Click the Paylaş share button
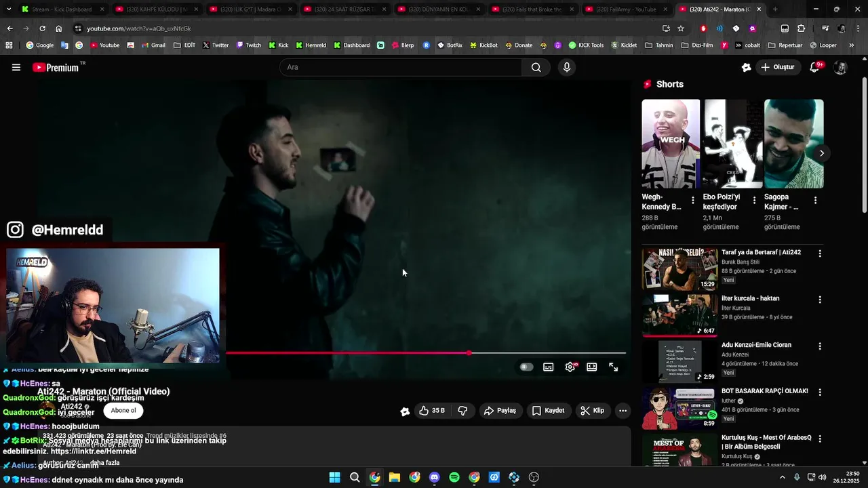 [500, 410]
